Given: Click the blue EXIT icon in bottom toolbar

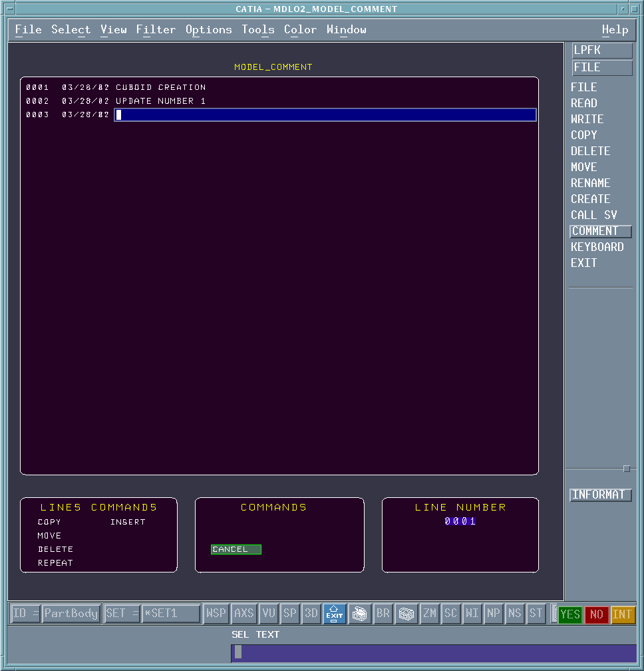Looking at the screenshot, I should pyautogui.click(x=335, y=614).
